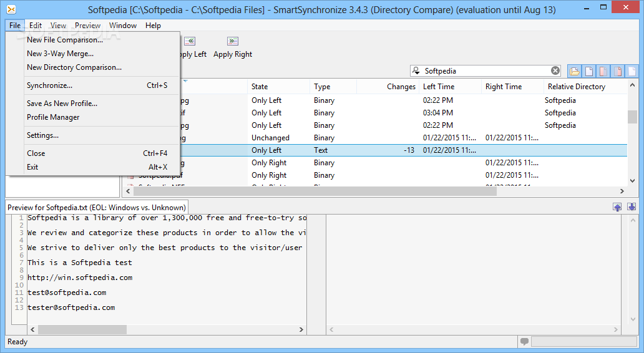This screenshot has width=644, height=353.
Task: Click the 'This is a Softpedia test' line
Action: coord(80,263)
